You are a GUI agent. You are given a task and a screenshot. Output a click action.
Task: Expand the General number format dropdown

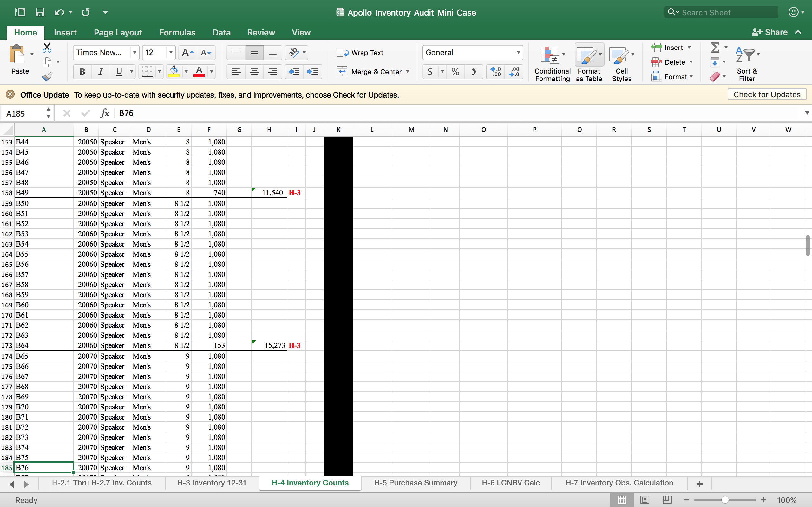518,53
